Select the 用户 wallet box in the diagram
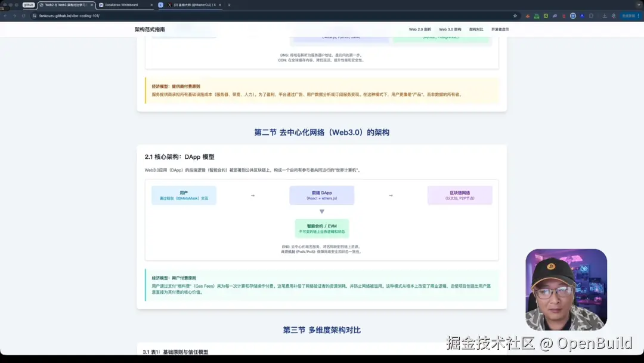The image size is (644, 363). pos(184,195)
